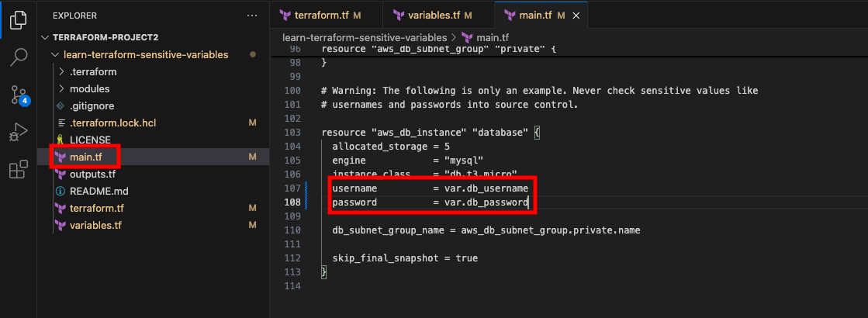Open the Extensions view icon
The image size is (868, 318).
tap(19, 170)
